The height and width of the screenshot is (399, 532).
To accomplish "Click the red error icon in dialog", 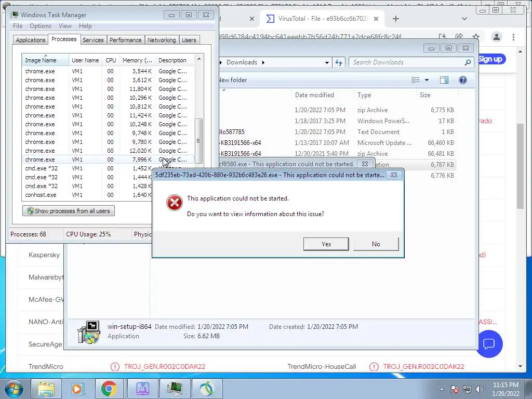I will coord(175,203).
